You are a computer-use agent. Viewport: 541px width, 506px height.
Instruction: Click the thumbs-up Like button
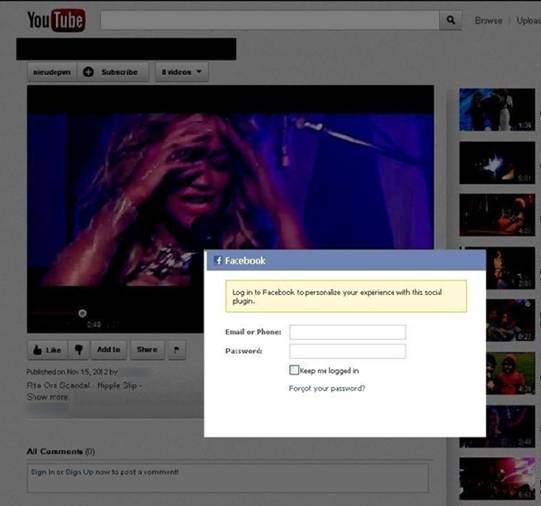click(x=48, y=350)
